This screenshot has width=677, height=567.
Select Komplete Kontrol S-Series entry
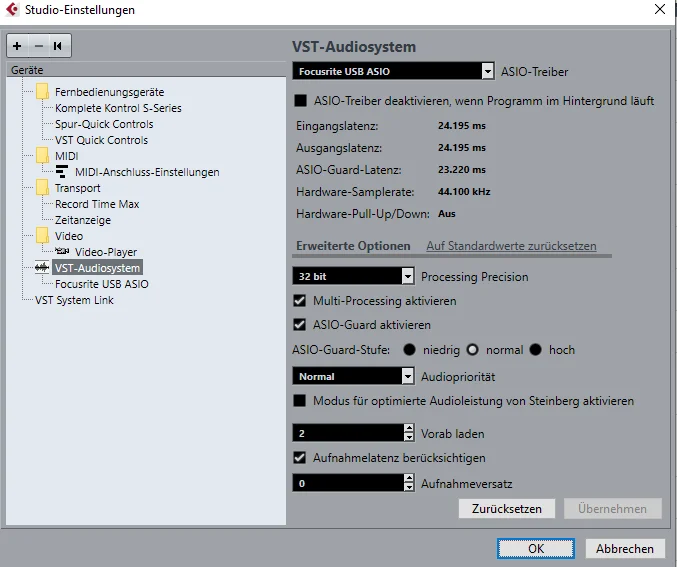pos(118,108)
